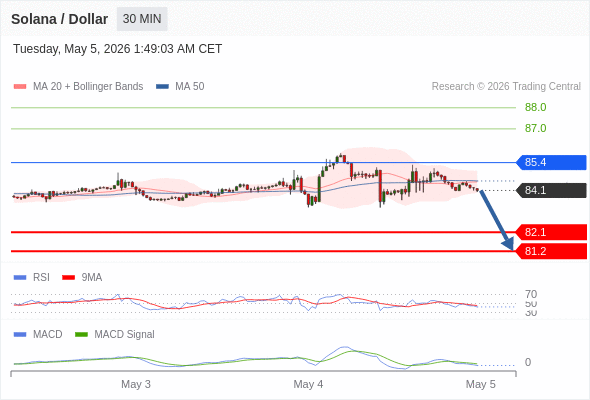Click the May 5 date axis label

(x=481, y=384)
